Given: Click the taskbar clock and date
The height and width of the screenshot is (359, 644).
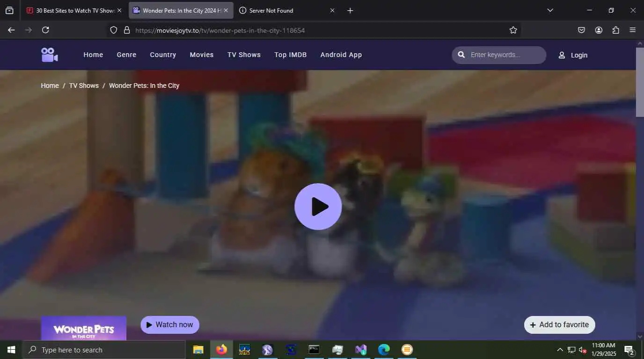Looking at the screenshot, I should 604,350.
